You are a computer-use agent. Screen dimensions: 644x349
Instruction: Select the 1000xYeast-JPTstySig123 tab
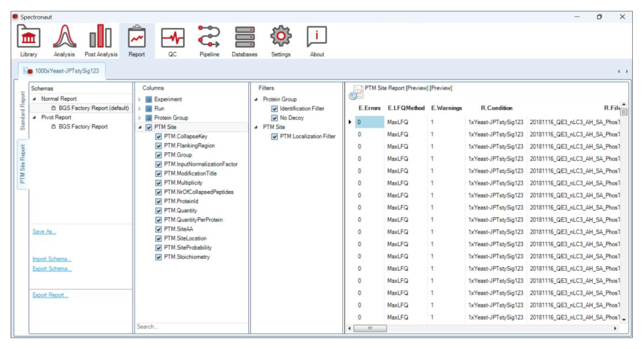[x=61, y=71]
